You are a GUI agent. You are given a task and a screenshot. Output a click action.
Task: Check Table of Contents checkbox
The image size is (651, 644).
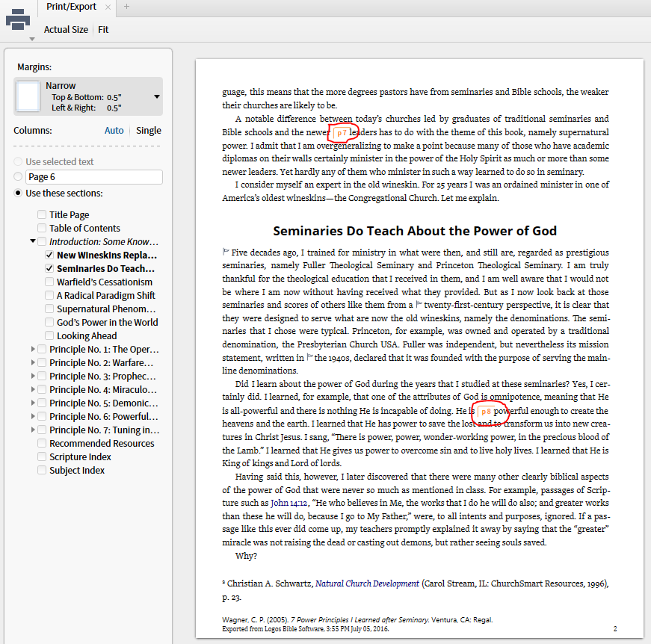[x=42, y=228]
